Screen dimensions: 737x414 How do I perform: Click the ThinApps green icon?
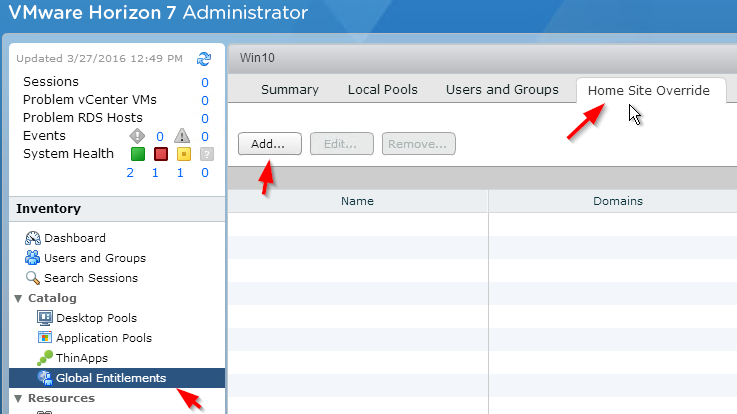coord(45,358)
